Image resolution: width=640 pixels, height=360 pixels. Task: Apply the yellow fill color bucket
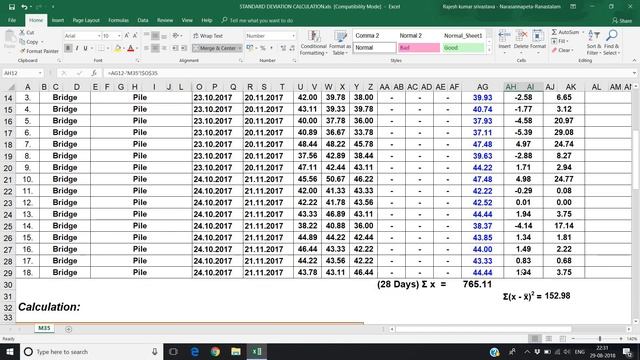pyautogui.click(x=118, y=48)
